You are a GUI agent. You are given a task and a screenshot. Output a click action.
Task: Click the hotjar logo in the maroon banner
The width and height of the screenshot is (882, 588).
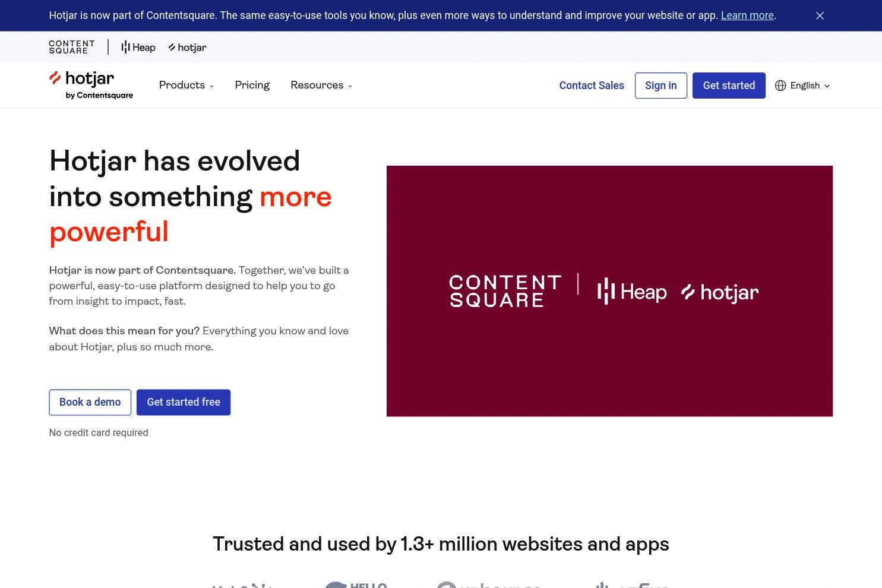point(720,292)
